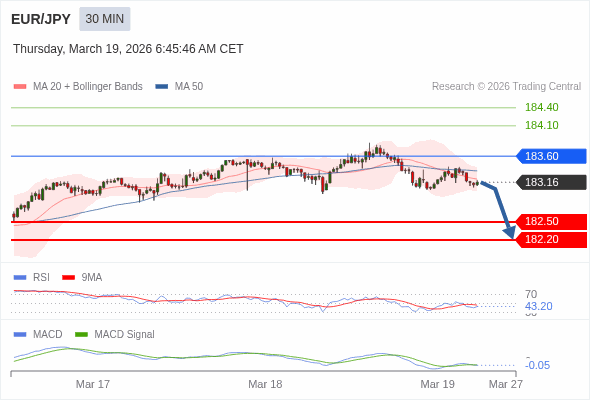590x400 pixels.
Task: Click the MACD legend label
Action: pyautogui.click(x=48, y=335)
